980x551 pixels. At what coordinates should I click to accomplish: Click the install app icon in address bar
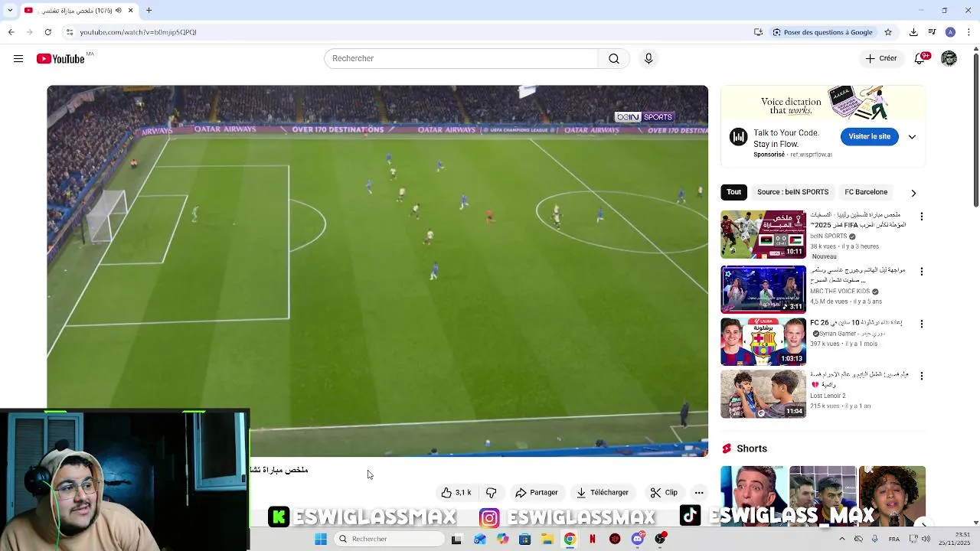coord(758,32)
